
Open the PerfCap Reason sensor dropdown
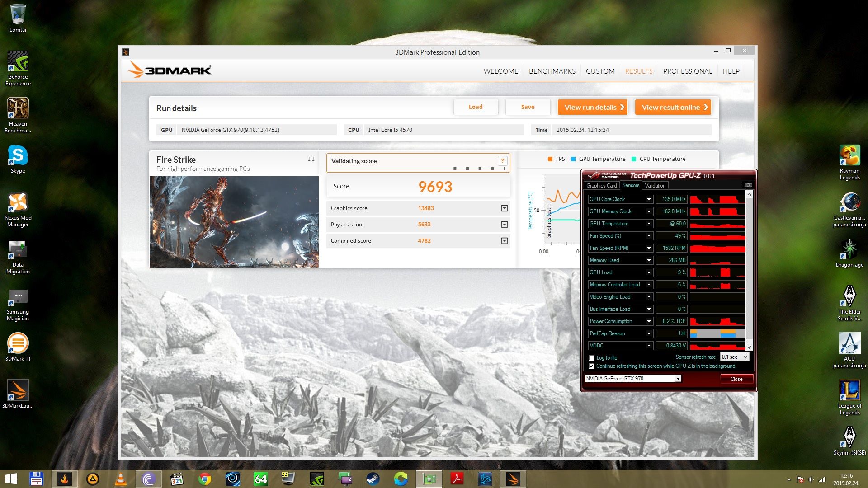(649, 333)
